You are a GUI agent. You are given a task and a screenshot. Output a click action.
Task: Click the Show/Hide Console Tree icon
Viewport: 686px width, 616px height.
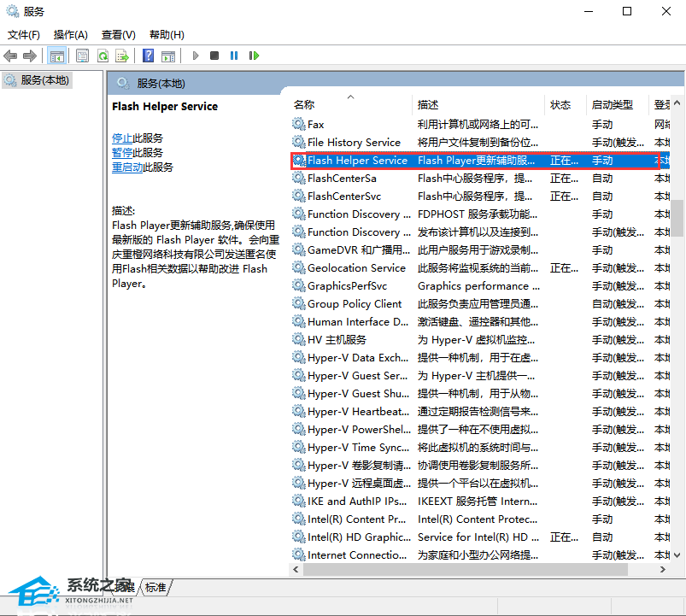(x=56, y=56)
